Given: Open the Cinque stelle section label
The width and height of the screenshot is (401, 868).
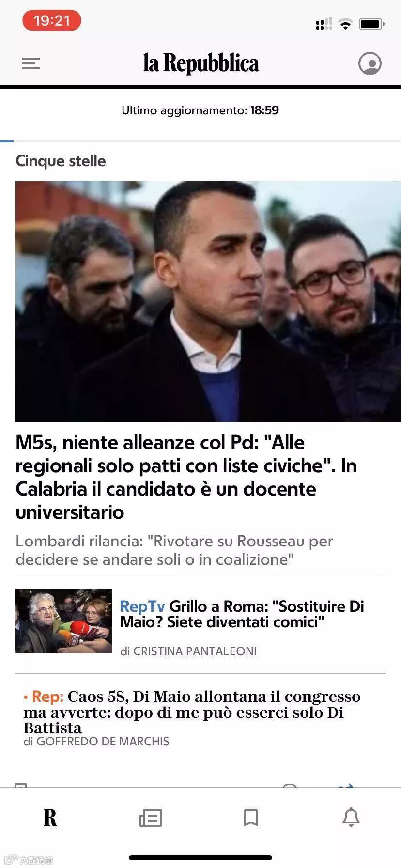Looking at the screenshot, I should point(61,161).
